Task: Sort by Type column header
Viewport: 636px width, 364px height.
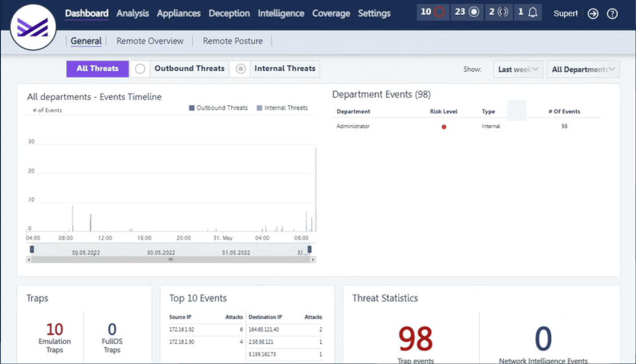Action: [488, 112]
